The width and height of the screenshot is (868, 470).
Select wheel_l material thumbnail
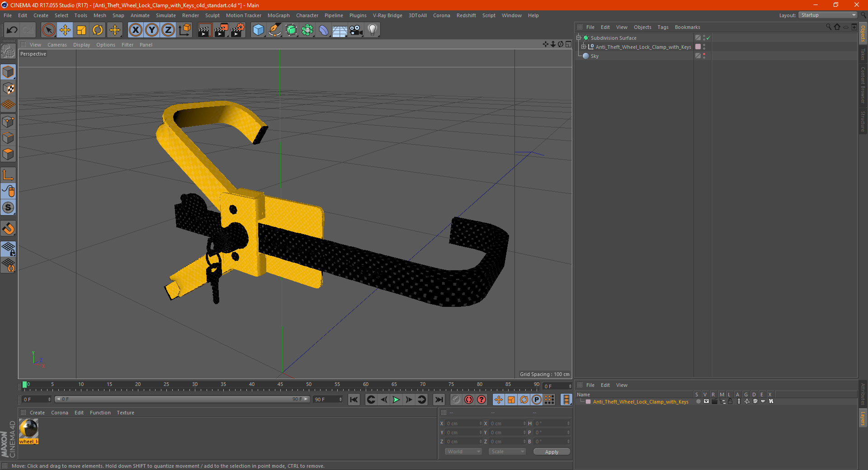coord(28,429)
